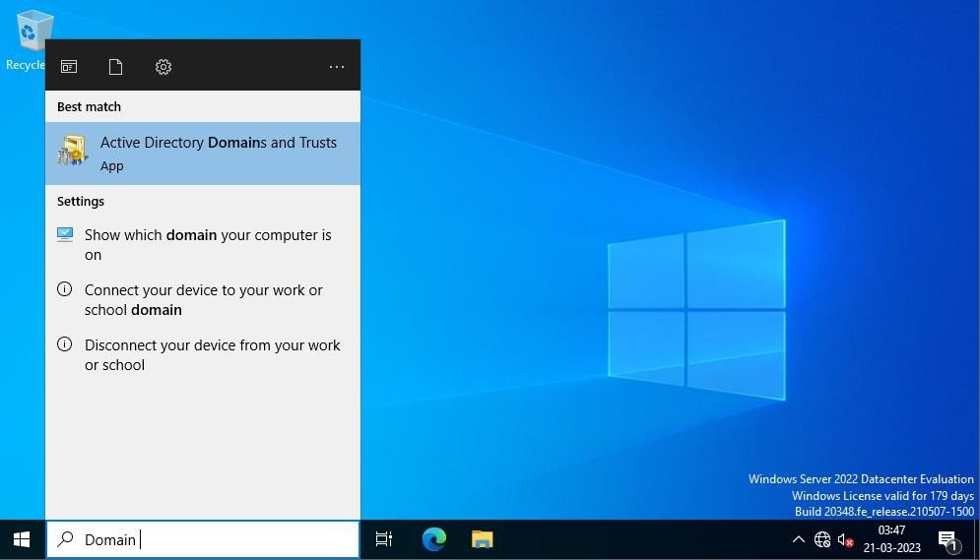This screenshot has width=980, height=560.
Task: Open 'Show which domain your computer is on'
Action: point(203,245)
